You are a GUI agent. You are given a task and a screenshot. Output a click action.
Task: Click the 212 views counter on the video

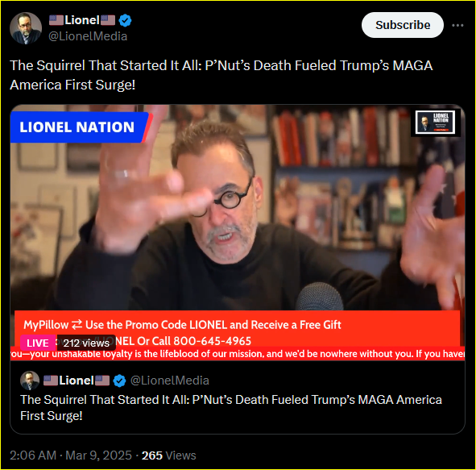tap(86, 343)
